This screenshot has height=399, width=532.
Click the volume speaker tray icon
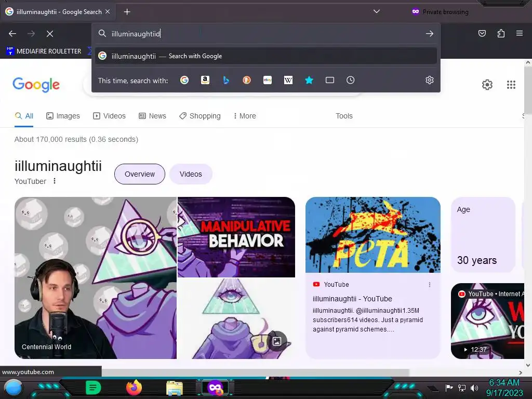474,388
